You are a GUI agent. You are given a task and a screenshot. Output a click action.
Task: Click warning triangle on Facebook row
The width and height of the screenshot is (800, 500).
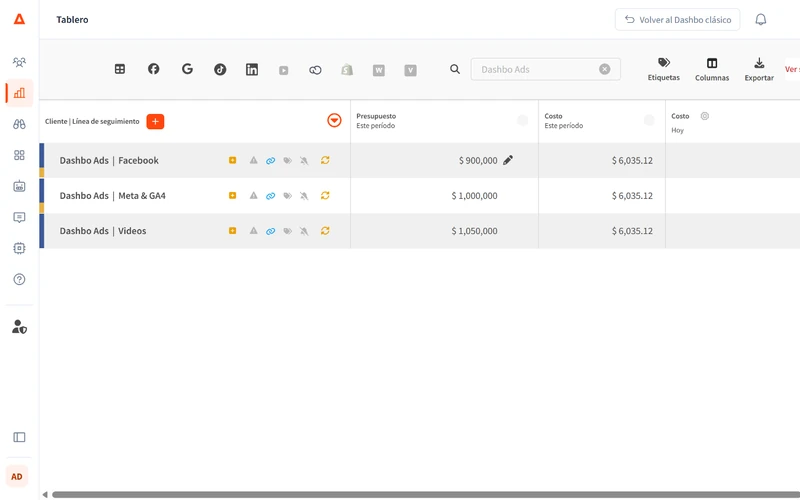(254, 160)
